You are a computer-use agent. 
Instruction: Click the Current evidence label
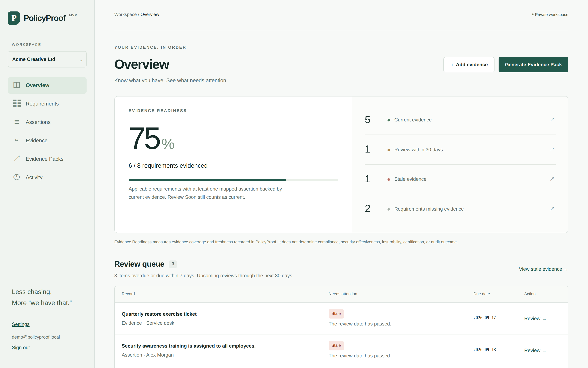(x=413, y=120)
